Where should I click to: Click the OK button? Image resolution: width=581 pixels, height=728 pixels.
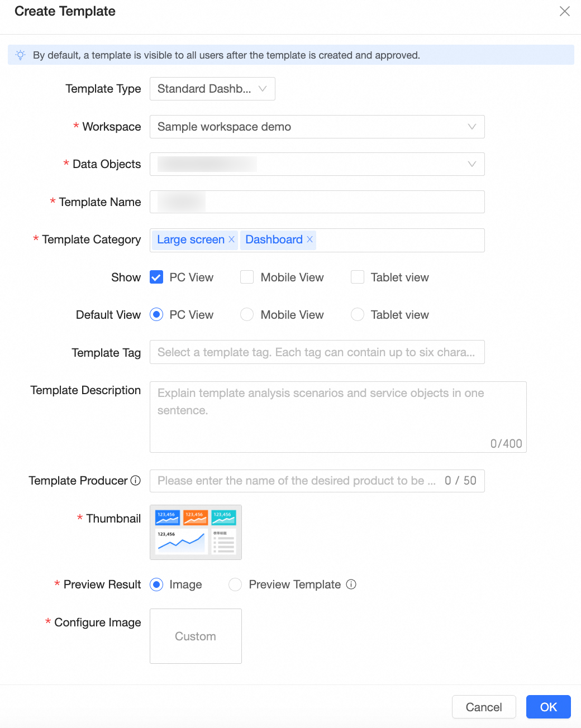pos(548,707)
